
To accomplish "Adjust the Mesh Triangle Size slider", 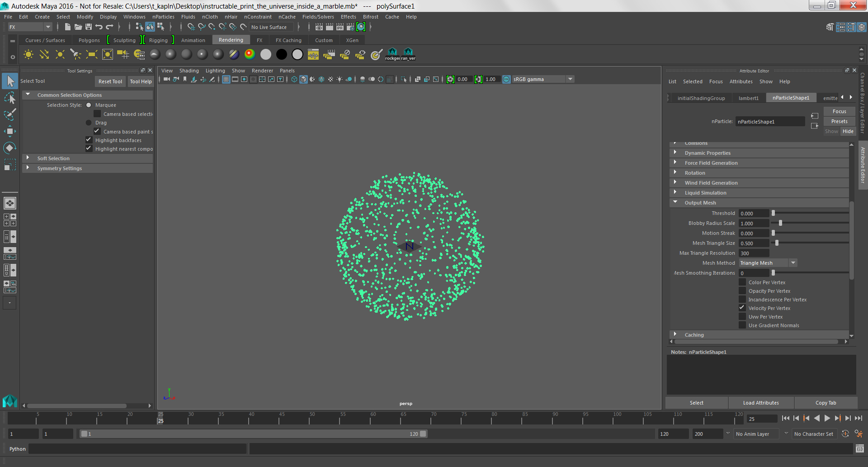I will point(777,243).
